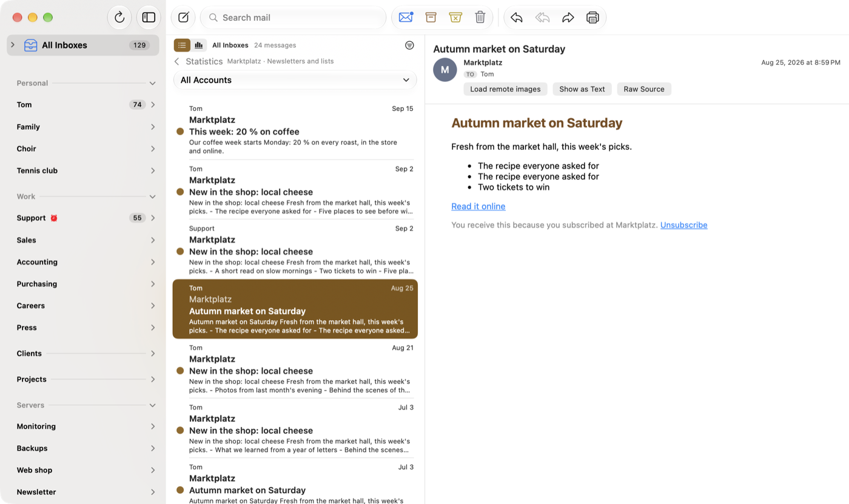View the Raw Source

pos(644,89)
